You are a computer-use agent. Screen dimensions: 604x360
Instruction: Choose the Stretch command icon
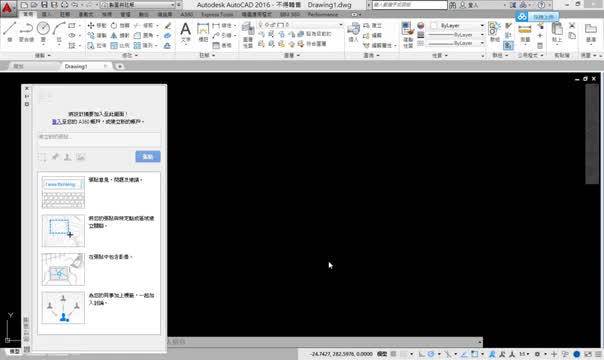[x=91, y=45]
